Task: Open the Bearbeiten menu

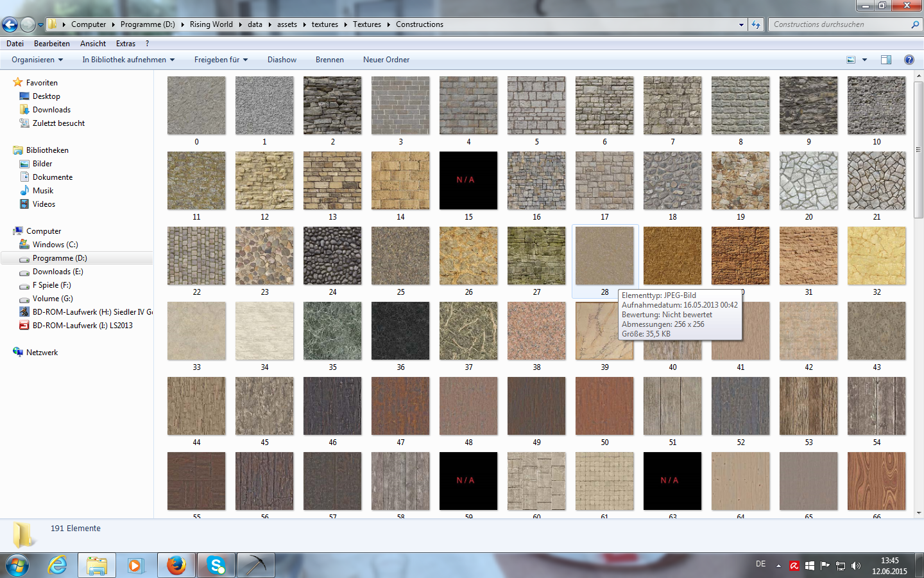Action: 51,44
